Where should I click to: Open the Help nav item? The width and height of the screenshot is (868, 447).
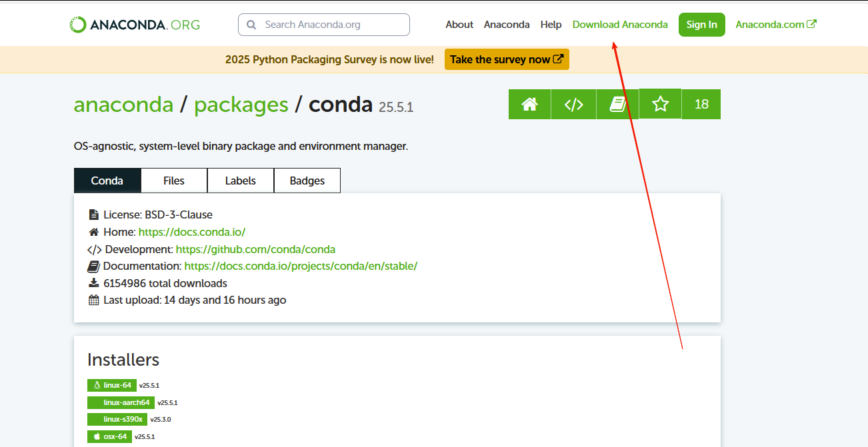(551, 25)
